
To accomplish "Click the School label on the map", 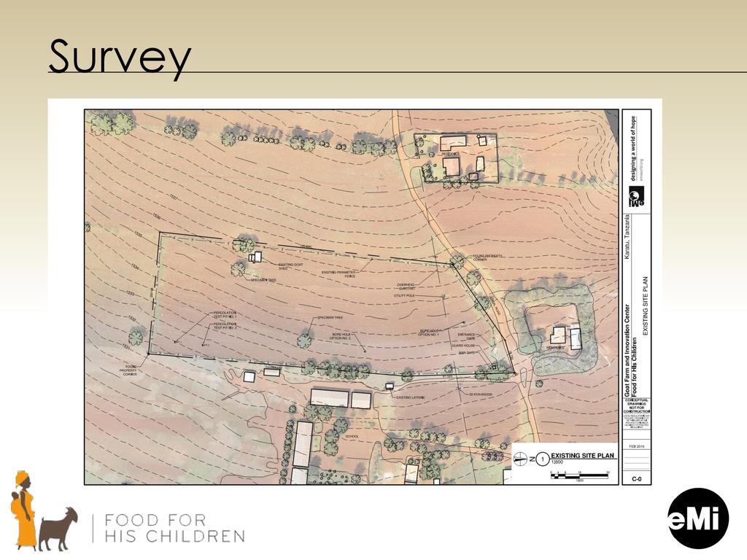I will pyautogui.click(x=352, y=436).
